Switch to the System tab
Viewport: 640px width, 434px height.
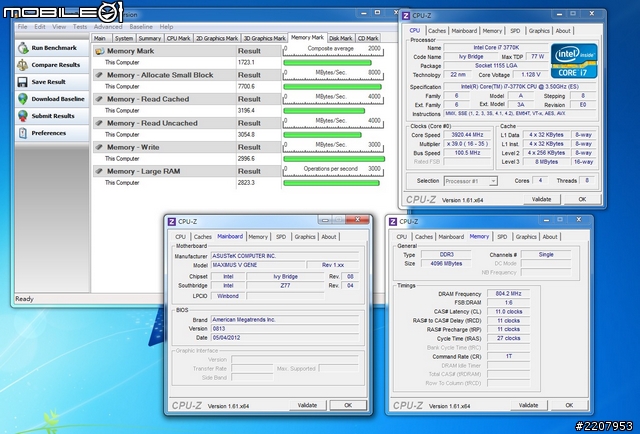click(124, 38)
